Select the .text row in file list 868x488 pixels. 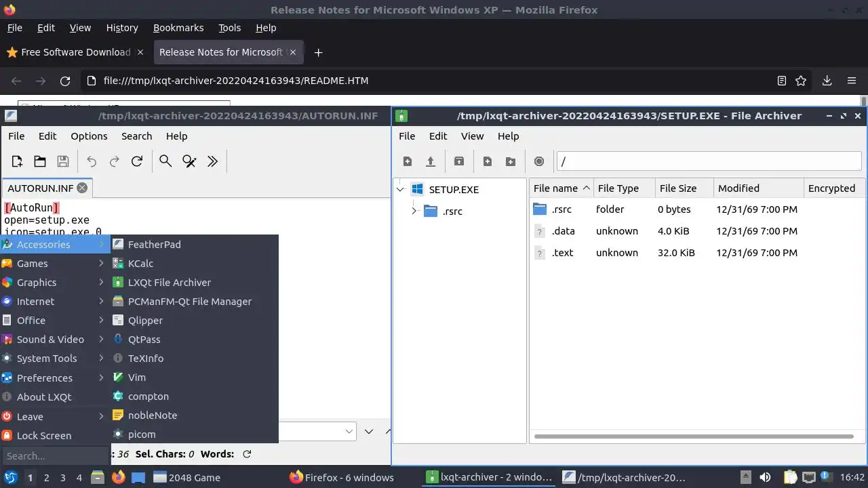(697, 253)
